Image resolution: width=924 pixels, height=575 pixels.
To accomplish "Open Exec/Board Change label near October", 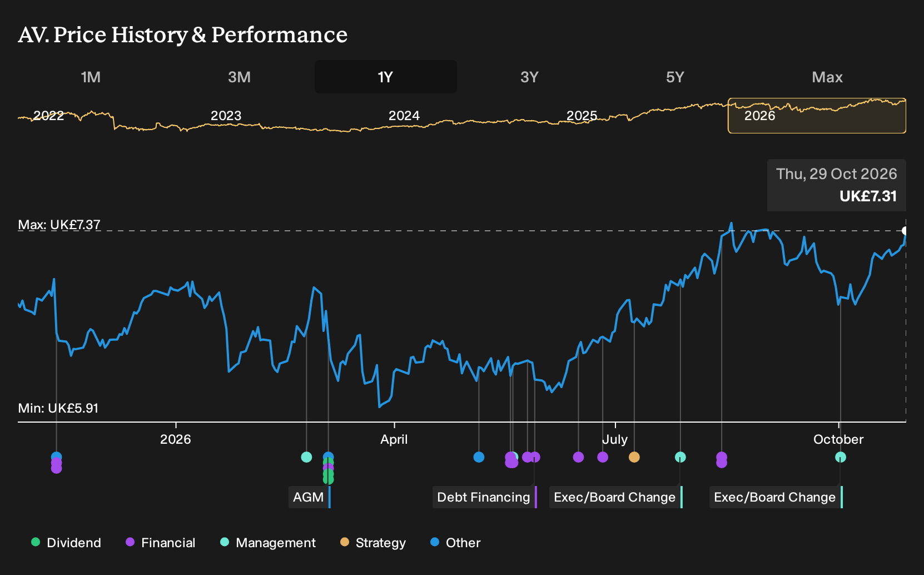I will click(x=776, y=497).
